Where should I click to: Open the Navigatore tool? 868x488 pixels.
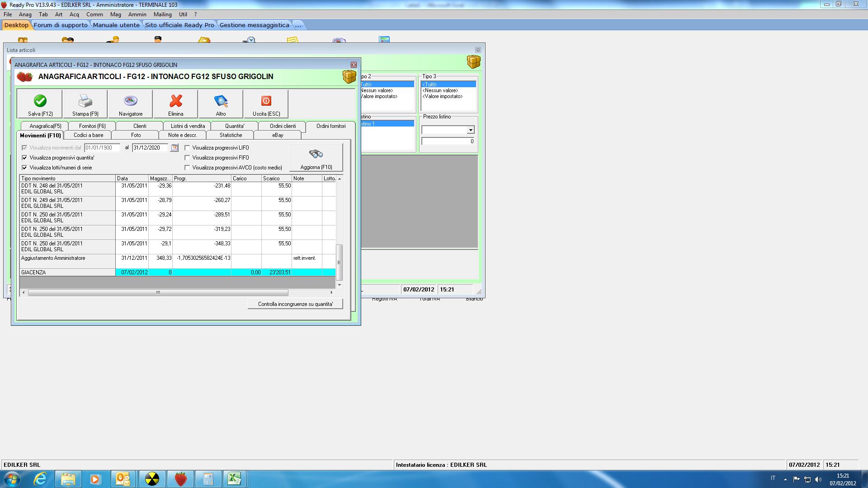130,101
